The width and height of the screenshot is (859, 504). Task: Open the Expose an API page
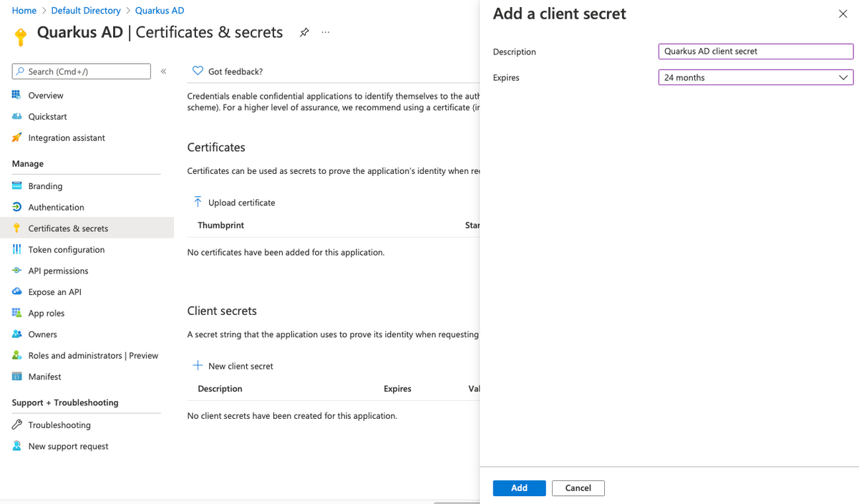[57, 291]
